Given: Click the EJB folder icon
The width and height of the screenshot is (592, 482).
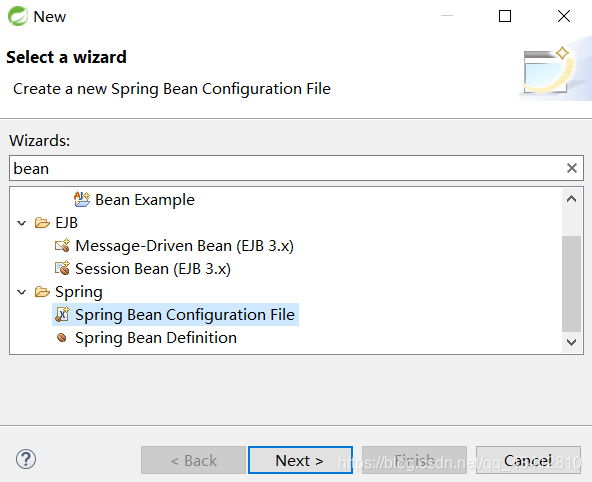Looking at the screenshot, I should coord(42,223).
